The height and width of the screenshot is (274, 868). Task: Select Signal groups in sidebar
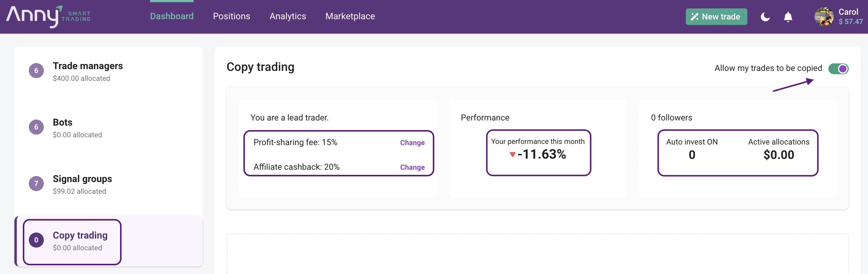pyautogui.click(x=82, y=179)
